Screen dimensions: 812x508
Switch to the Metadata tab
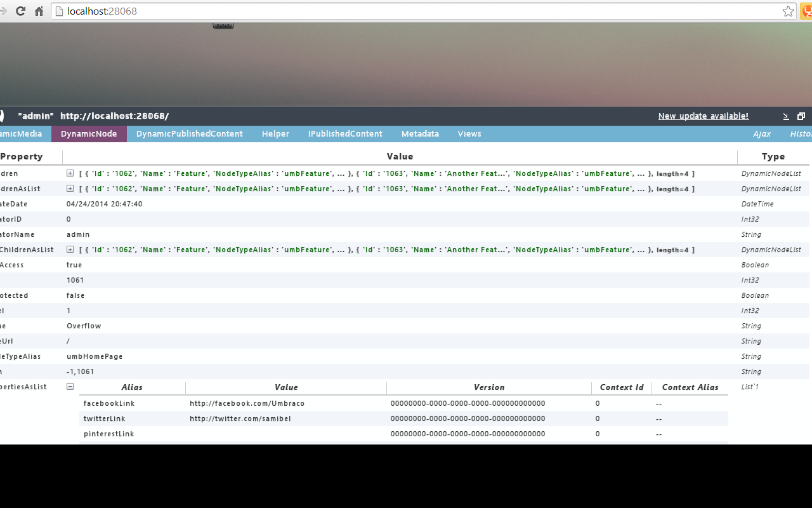420,133
